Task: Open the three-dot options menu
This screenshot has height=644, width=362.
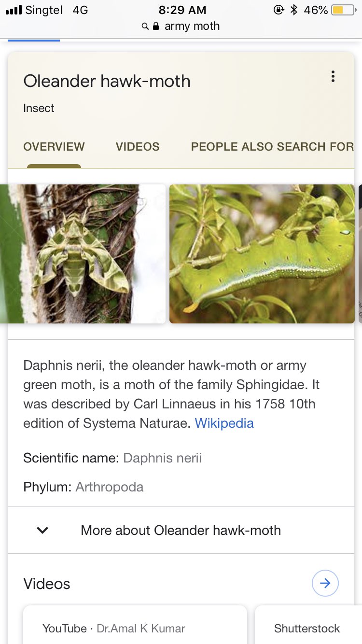Action: (333, 77)
